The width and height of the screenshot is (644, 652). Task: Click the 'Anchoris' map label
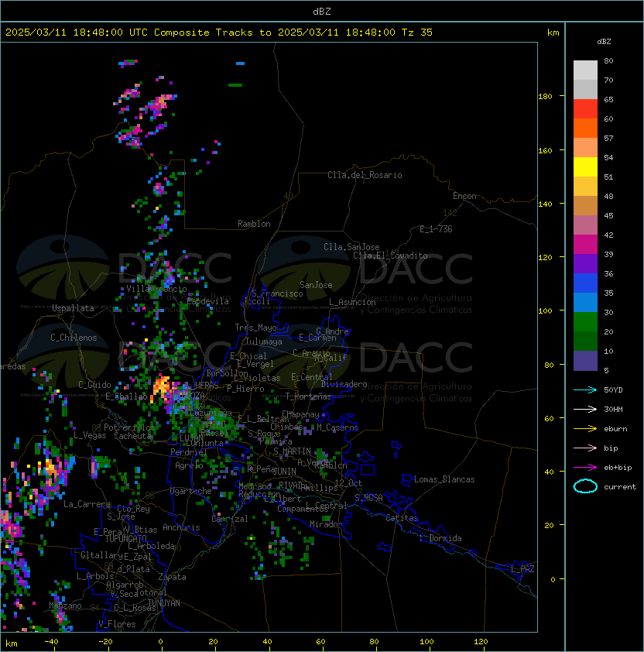coord(181,527)
